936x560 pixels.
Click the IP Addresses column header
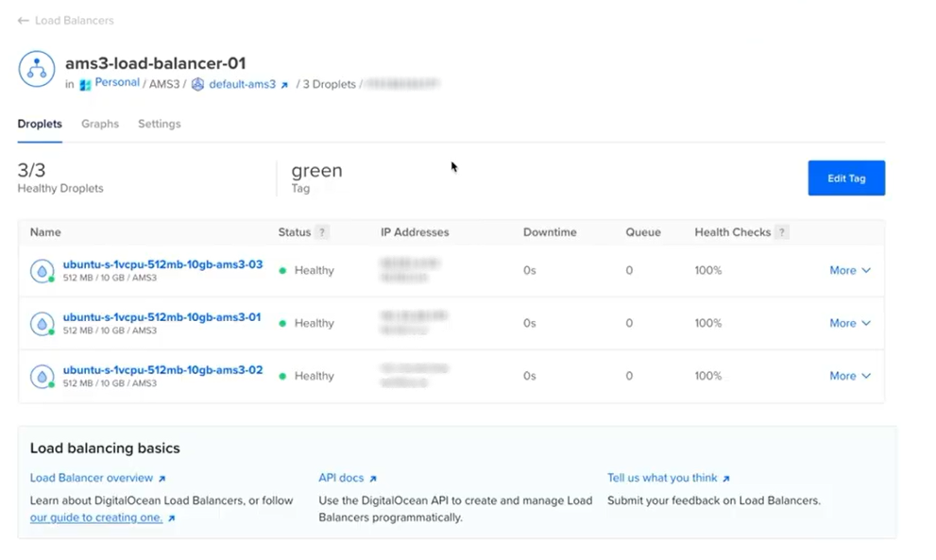tap(415, 232)
